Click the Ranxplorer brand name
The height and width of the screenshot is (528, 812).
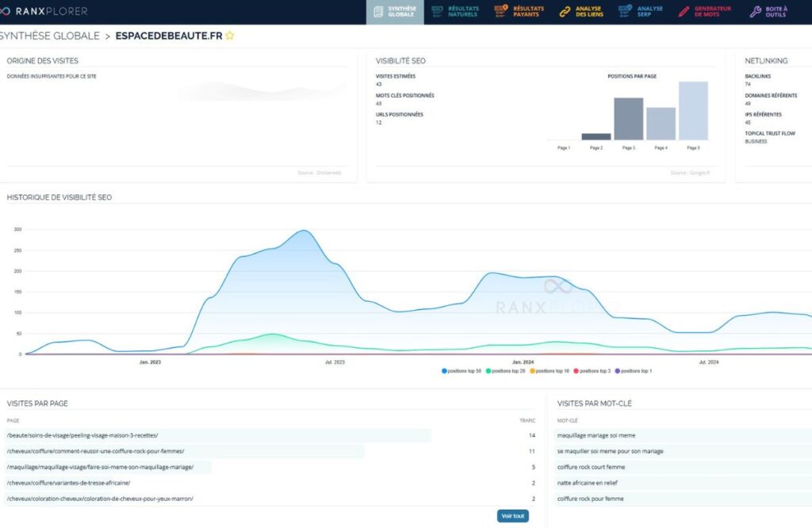(52, 11)
